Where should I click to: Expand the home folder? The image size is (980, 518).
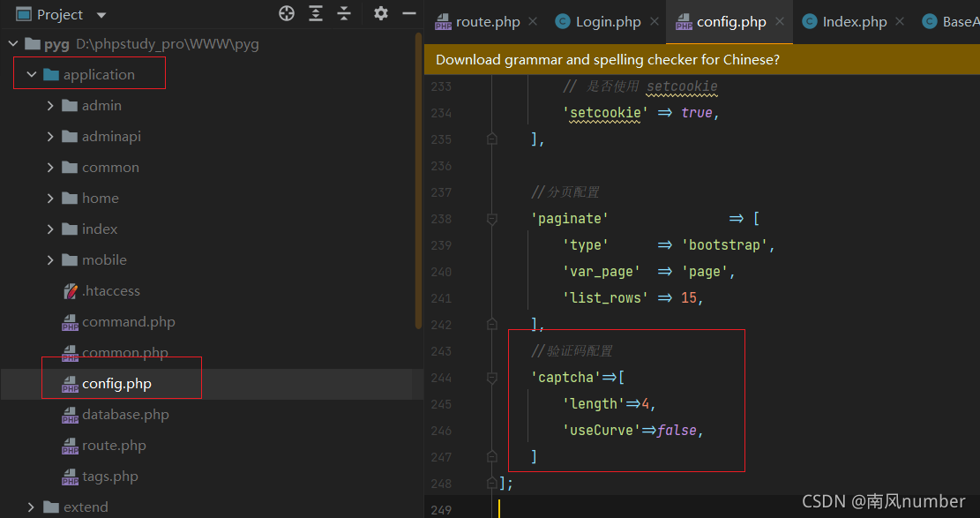(50, 199)
